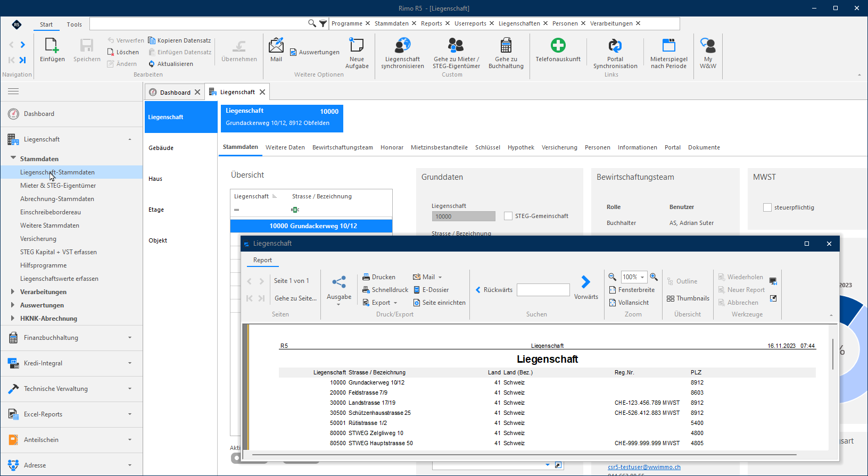
Task: Click Kopieren Datensatz
Action: (179, 40)
